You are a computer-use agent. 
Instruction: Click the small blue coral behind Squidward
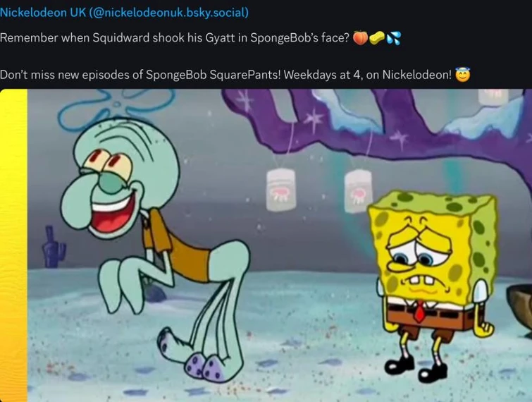coord(54,247)
